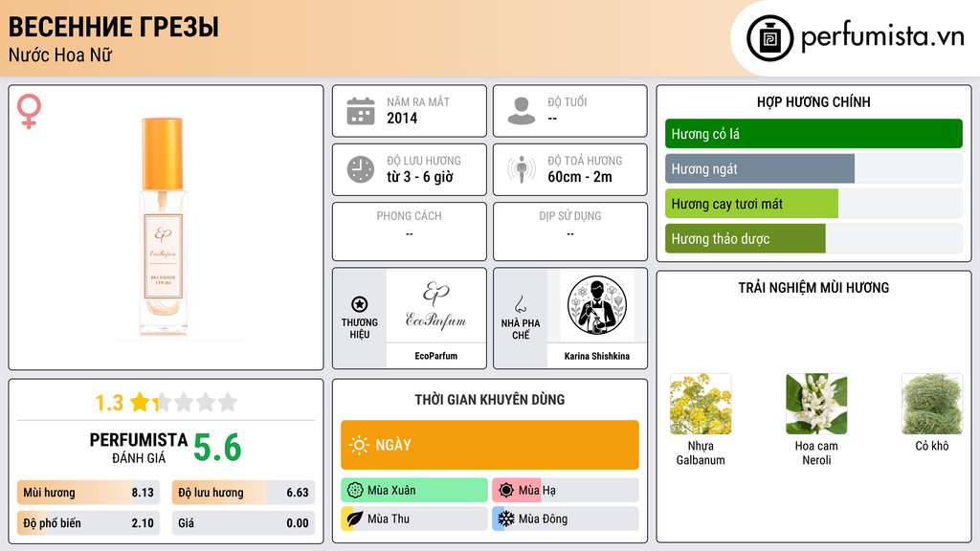Screen dimensions: 980x551
Task: Click the Dịp sử dụng card
Action: (570, 231)
